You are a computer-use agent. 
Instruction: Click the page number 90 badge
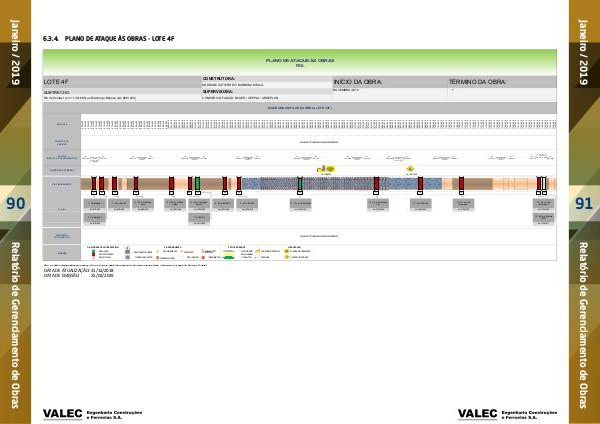(15, 204)
